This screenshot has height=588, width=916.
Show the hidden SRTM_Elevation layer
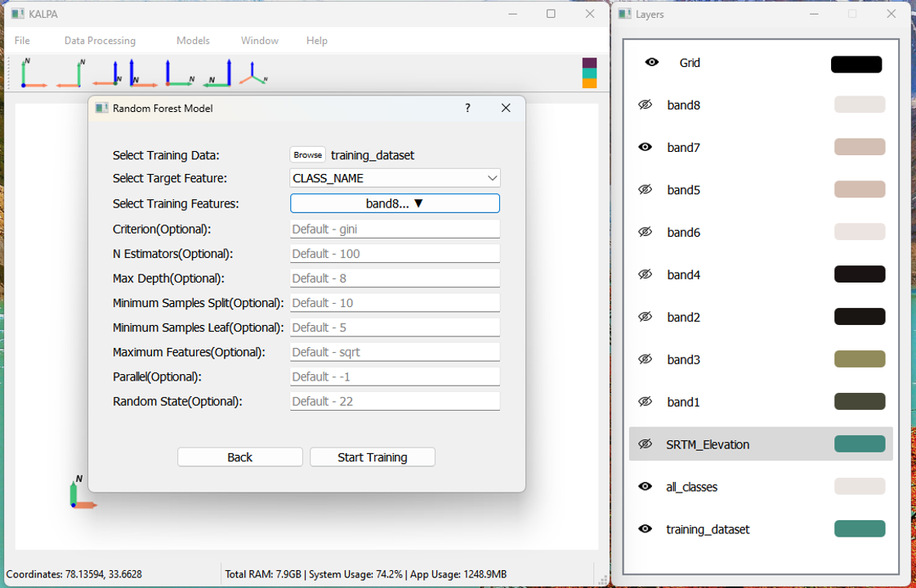[x=645, y=444]
